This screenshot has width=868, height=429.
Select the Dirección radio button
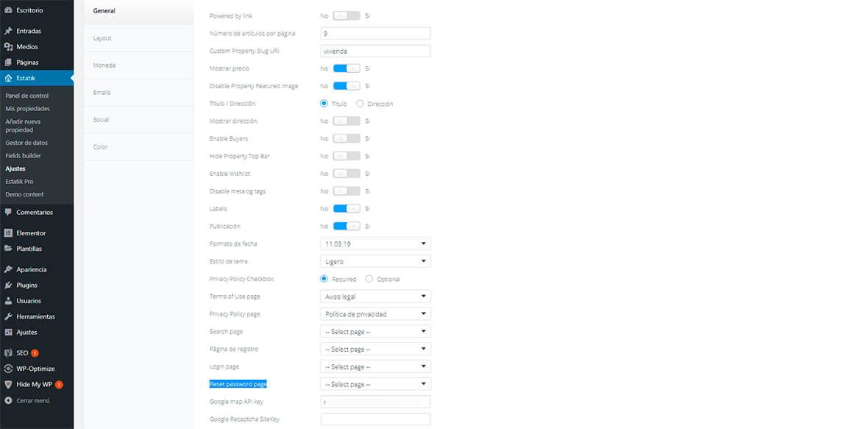(360, 104)
